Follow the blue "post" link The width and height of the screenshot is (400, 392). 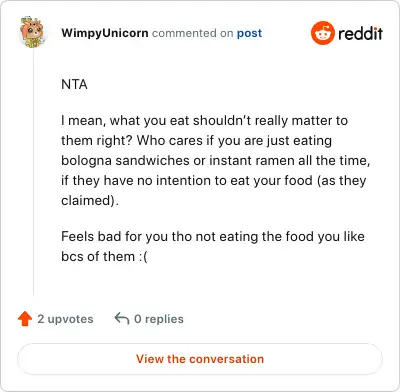pos(249,33)
